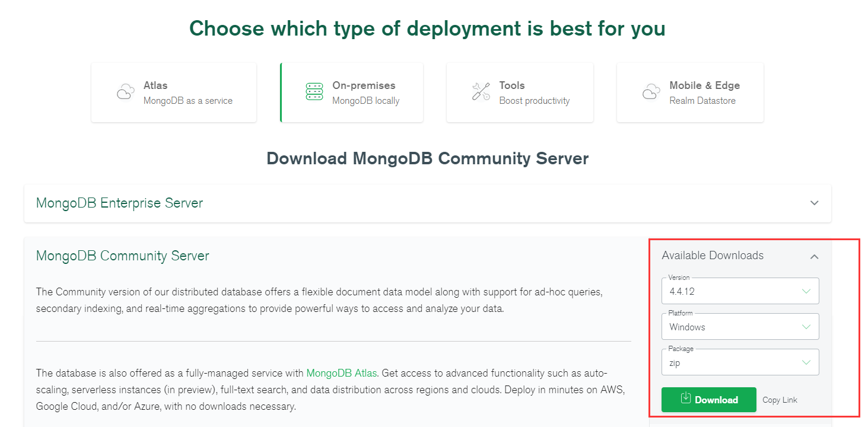The height and width of the screenshot is (427, 868).
Task: Click the Mobile & Edge cloud icon
Action: coord(651,92)
